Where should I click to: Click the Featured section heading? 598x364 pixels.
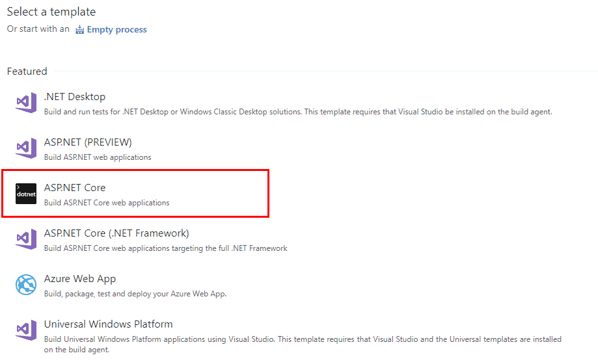click(x=27, y=71)
